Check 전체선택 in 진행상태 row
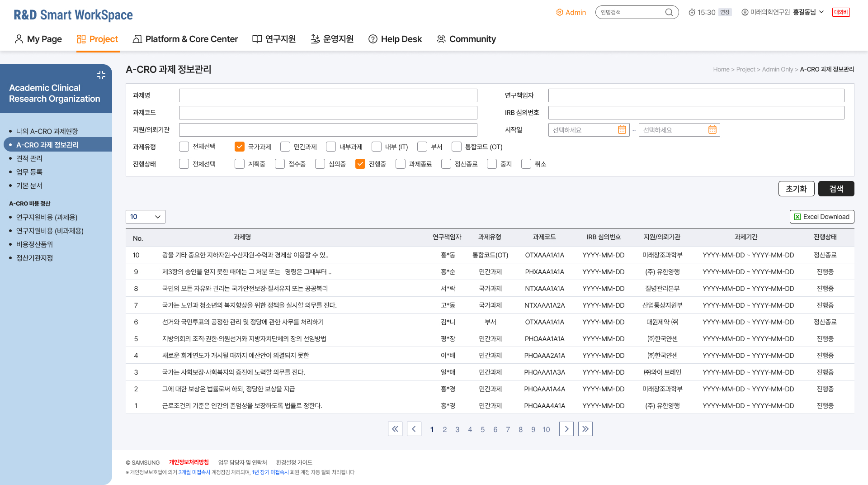868x485 pixels. coord(184,164)
